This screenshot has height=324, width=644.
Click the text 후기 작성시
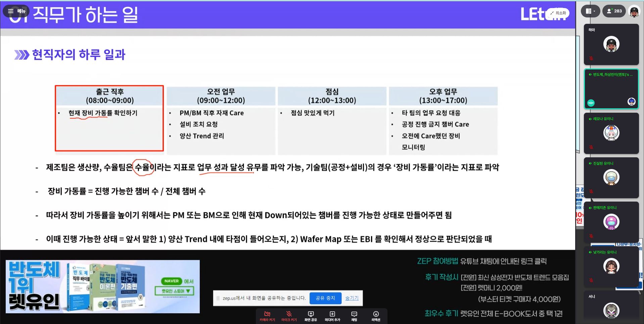pyautogui.click(x=442, y=277)
